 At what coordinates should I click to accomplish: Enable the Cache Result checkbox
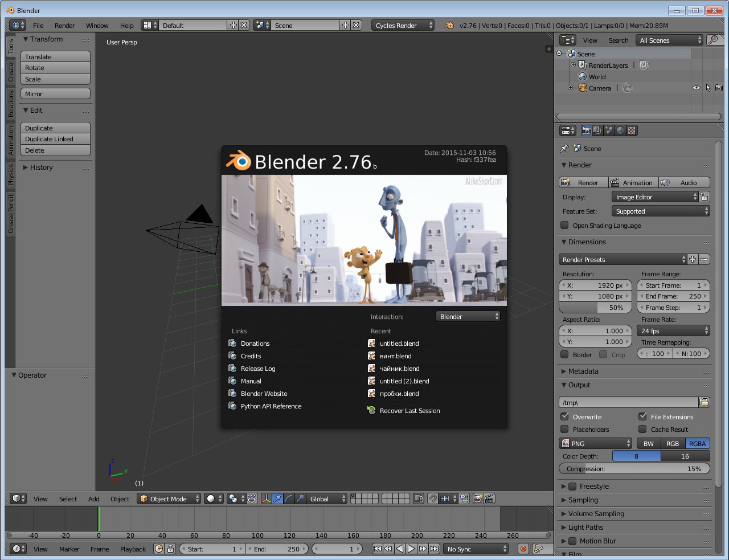pos(642,429)
